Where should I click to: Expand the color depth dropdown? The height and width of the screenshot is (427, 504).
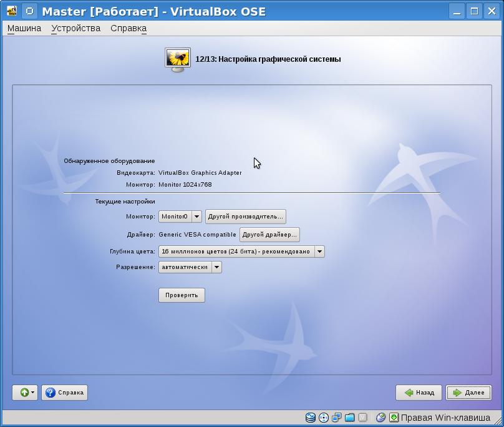click(x=319, y=252)
